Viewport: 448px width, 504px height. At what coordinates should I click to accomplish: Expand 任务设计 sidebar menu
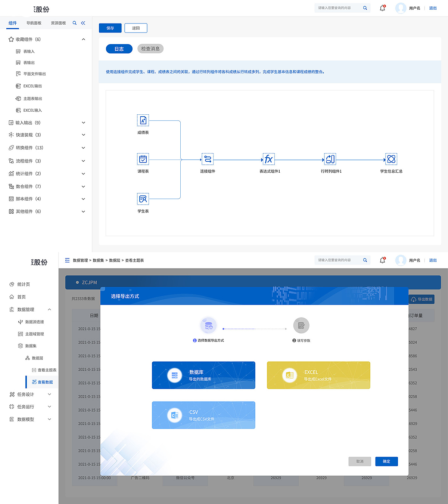(x=49, y=394)
